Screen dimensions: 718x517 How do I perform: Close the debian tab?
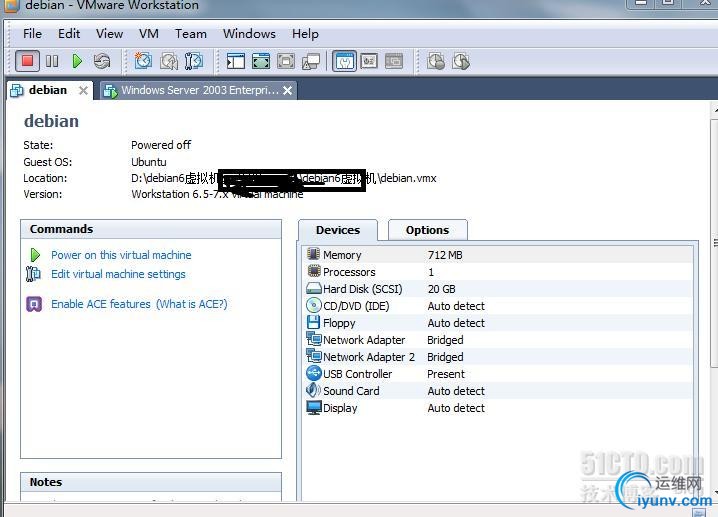pyautogui.click(x=83, y=91)
